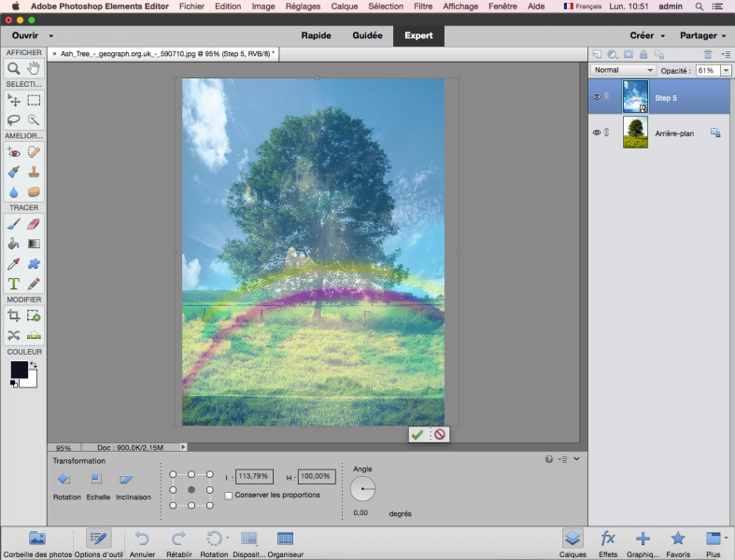Select the Hand tool

[x=34, y=68]
